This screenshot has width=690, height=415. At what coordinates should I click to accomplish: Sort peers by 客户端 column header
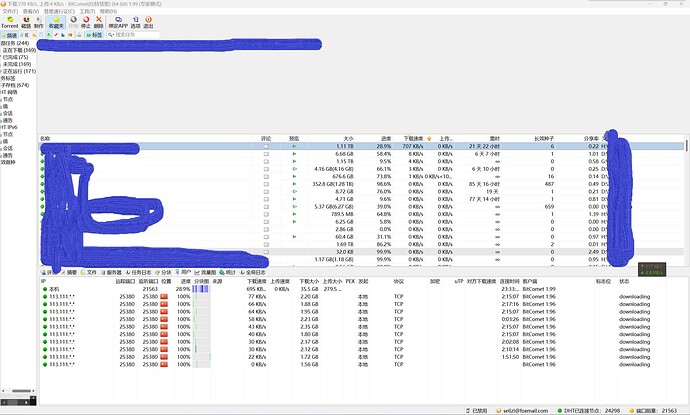coord(530,281)
